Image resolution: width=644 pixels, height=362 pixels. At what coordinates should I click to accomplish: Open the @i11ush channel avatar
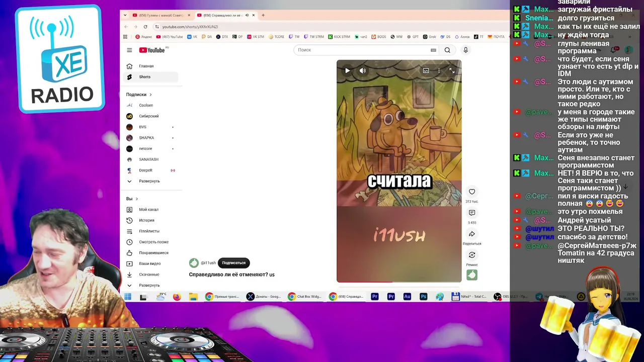(x=194, y=263)
